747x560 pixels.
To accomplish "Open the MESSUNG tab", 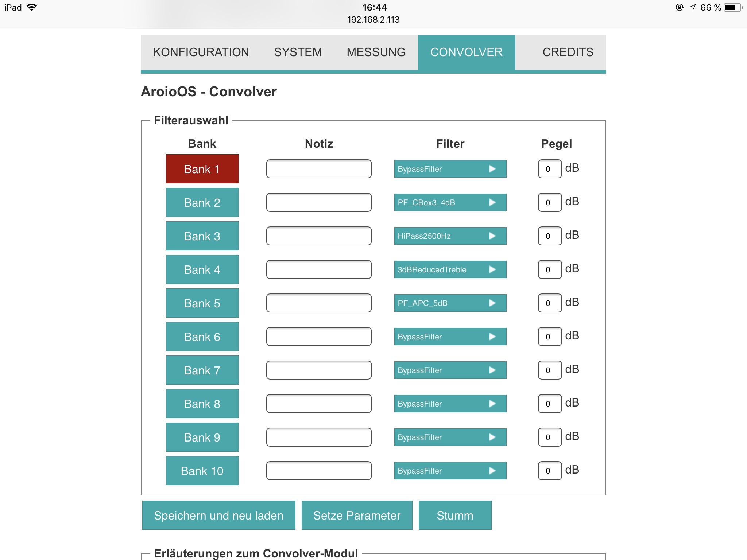I will (376, 52).
